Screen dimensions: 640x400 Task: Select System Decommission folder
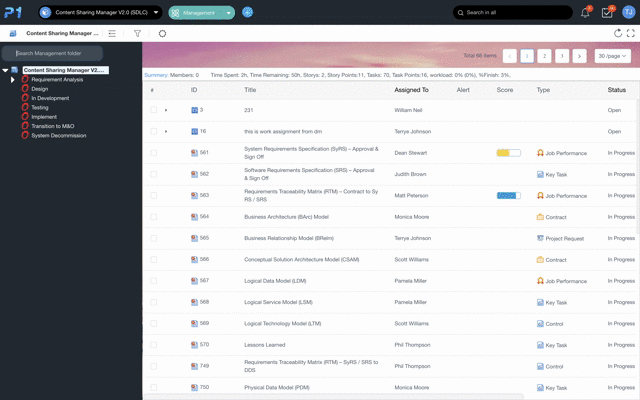pyautogui.click(x=59, y=136)
